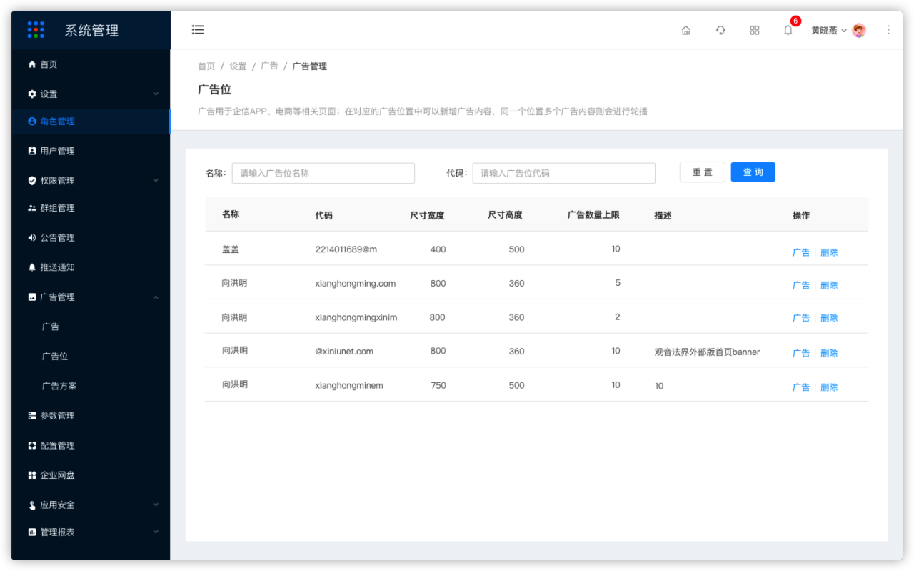Screen dimensions: 915x571
Task: Open the vertical three-dot more menu
Action: point(888,30)
